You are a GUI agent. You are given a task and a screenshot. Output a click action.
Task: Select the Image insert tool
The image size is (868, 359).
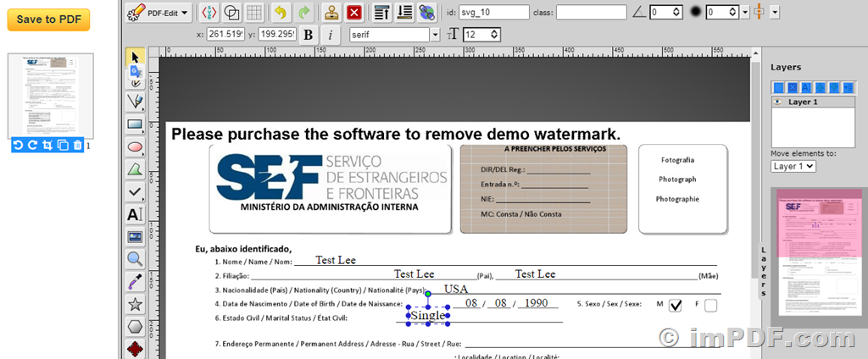pyautogui.click(x=136, y=237)
